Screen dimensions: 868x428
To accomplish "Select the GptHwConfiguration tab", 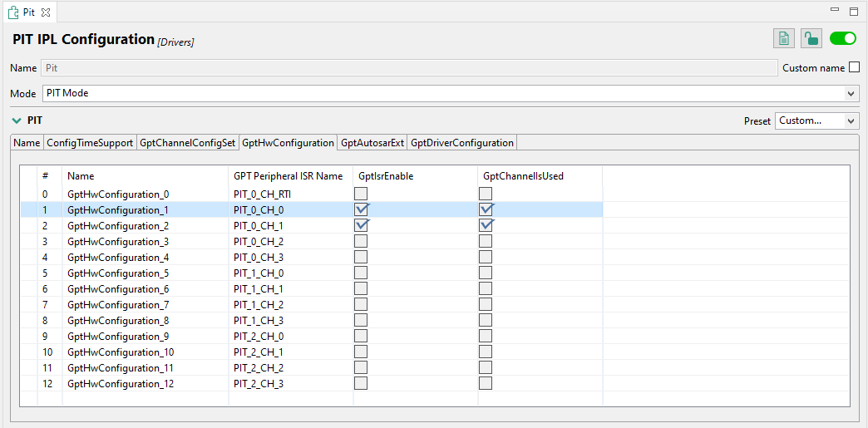I will coord(288,143).
